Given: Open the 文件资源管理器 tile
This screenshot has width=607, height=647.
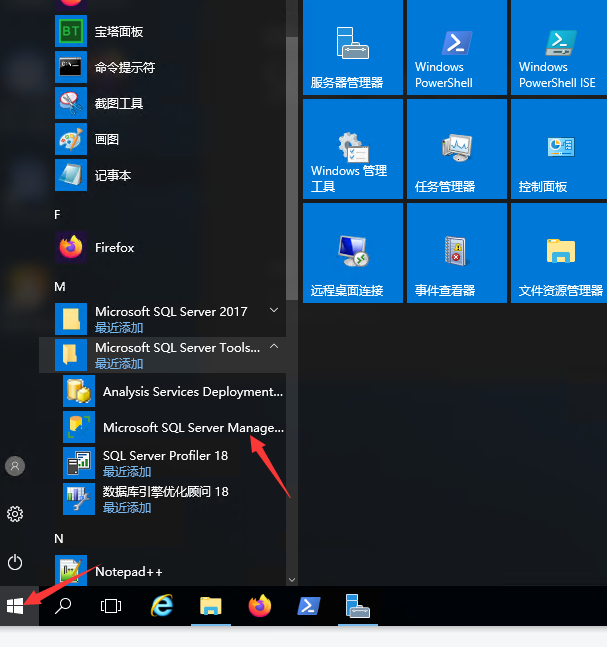Looking at the screenshot, I should (x=559, y=253).
